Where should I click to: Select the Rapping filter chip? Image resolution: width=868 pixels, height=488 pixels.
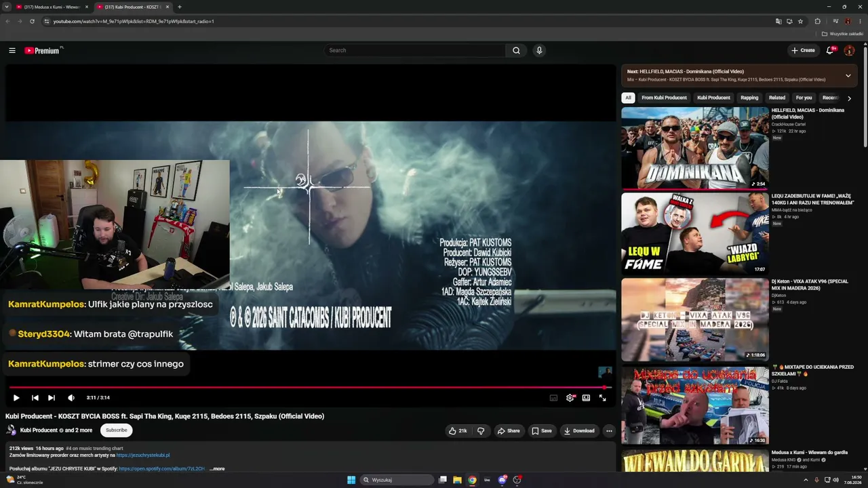[x=749, y=98]
